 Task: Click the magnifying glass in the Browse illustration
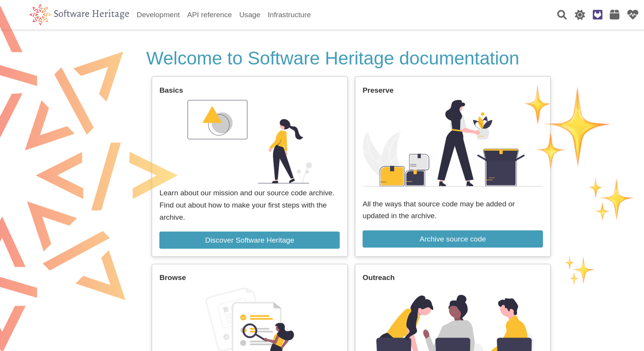250,331
